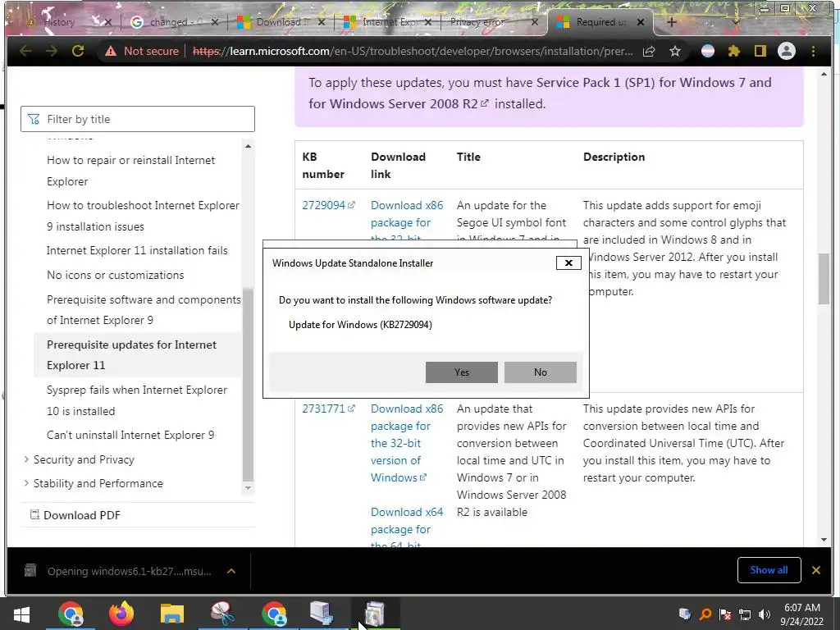Click the sidebar contents scroll down arrow
Viewport: 840px width, 630px height.
[248, 488]
